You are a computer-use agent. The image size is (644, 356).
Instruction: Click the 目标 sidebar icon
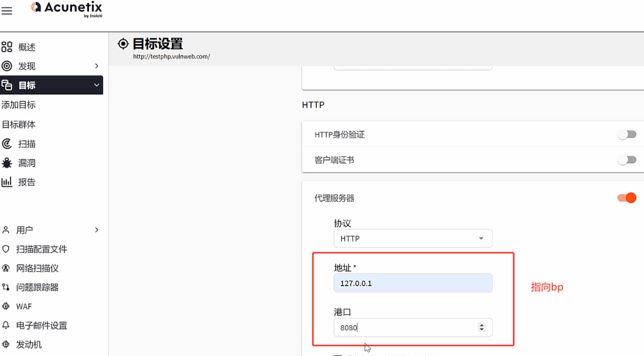[x=6, y=85]
